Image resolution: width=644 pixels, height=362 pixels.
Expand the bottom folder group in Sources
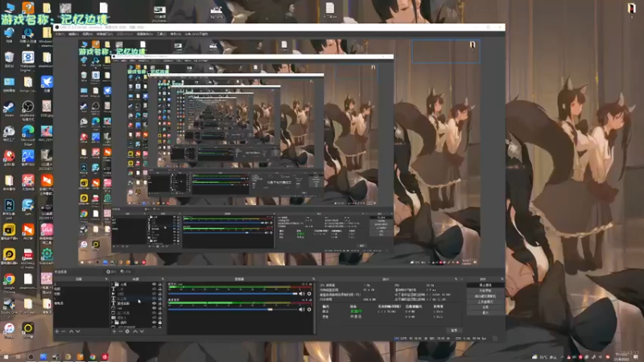pos(112,323)
